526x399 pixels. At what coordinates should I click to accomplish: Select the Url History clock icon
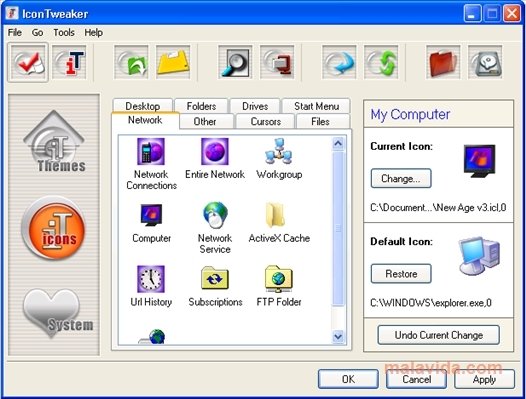(x=151, y=286)
